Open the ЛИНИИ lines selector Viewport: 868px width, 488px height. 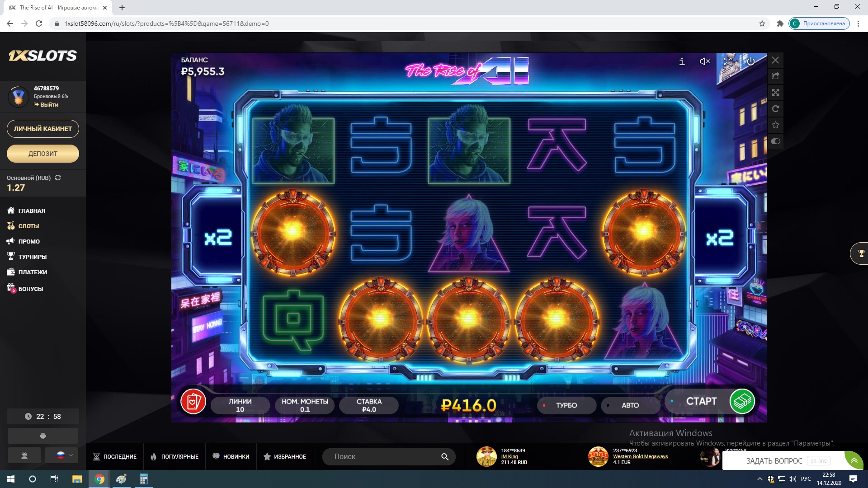tap(240, 405)
